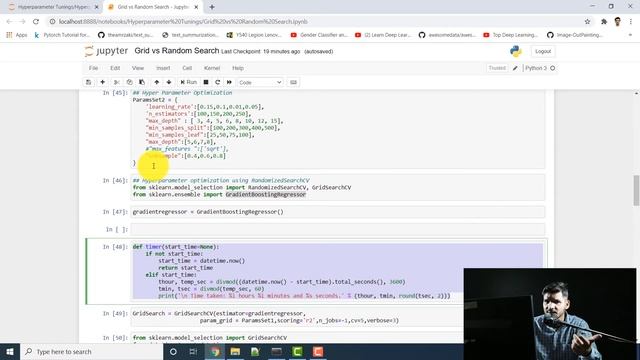Open Cortana circle on the taskbar
Viewport: 640px width, 360px height.
pos(173,351)
